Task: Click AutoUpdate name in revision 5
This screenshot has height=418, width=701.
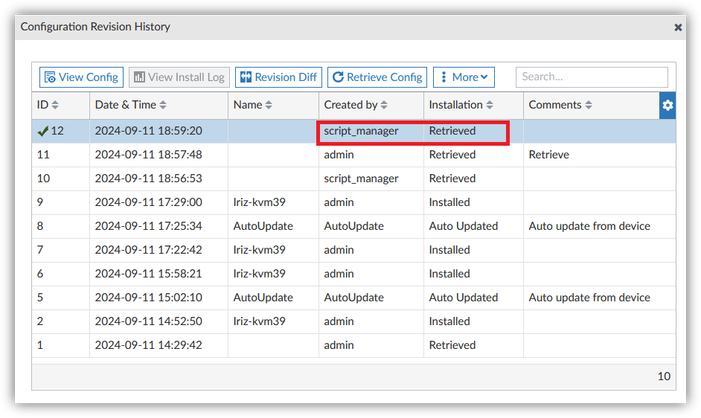Action: [x=263, y=297]
